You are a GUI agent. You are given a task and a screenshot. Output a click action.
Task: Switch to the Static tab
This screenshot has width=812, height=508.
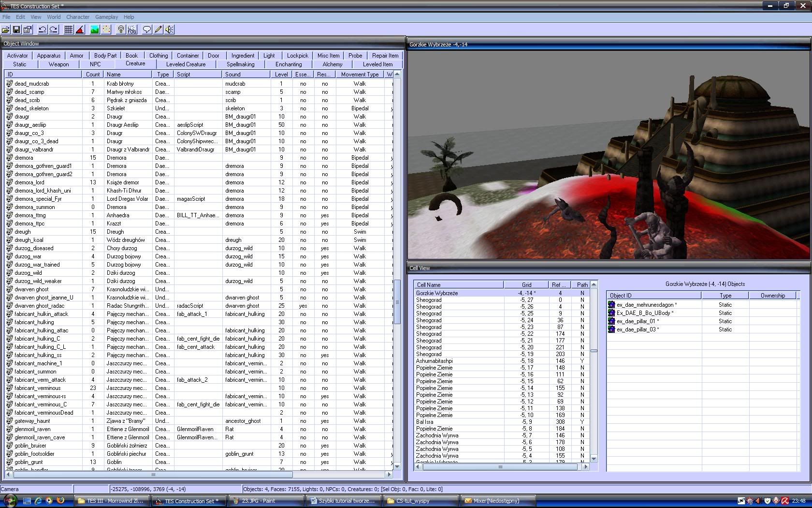click(x=20, y=64)
